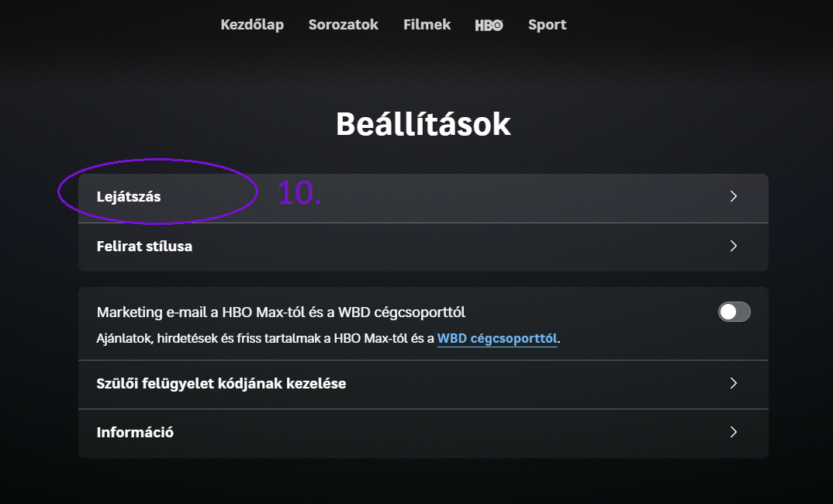Open the Információ settings page
This screenshot has width=833, height=504.
tap(423, 433)
